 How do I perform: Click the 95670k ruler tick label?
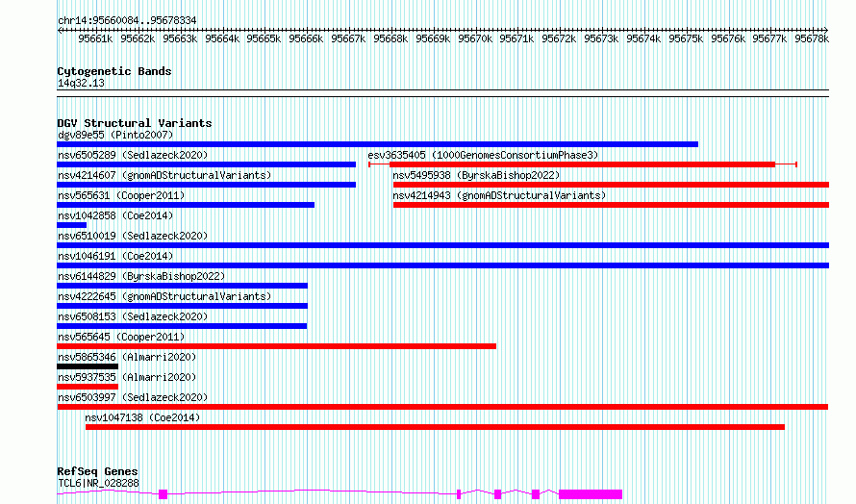[475, 38]
